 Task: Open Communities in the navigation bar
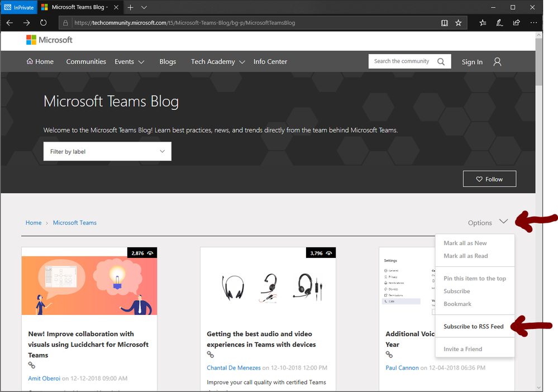86,61
